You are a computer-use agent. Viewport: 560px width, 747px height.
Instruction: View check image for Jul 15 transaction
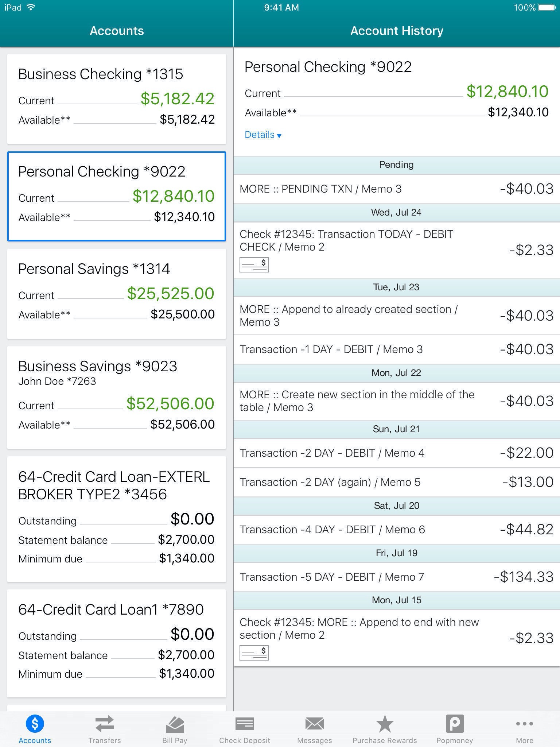click(x=254, y=653)
